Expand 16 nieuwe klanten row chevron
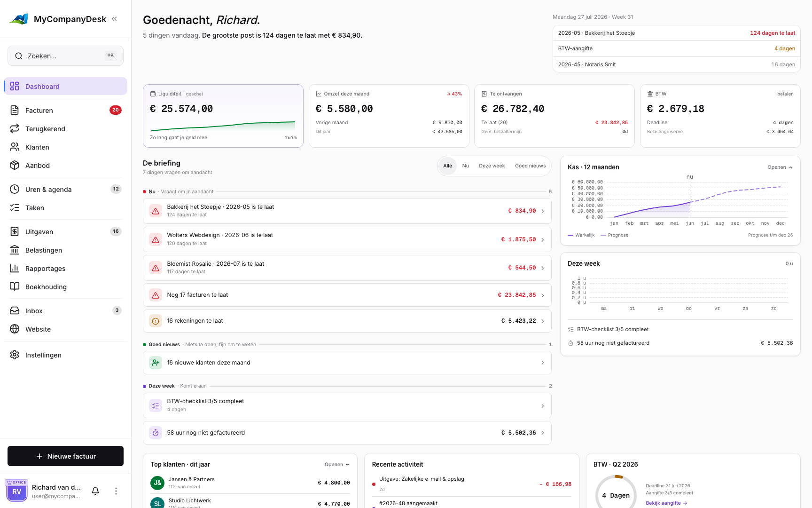Viewport: 812px width, 508px height. pyautogui.click(x=543, y=363)
